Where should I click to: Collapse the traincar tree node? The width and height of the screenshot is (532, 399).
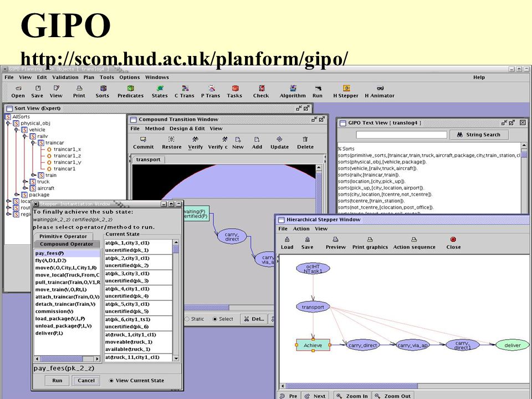click(x=33, y=143)
